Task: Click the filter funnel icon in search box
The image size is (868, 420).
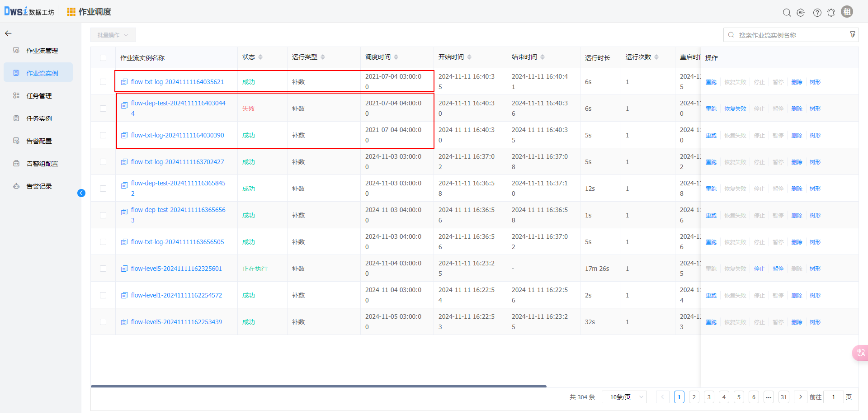Action: (x=852, y=35)
